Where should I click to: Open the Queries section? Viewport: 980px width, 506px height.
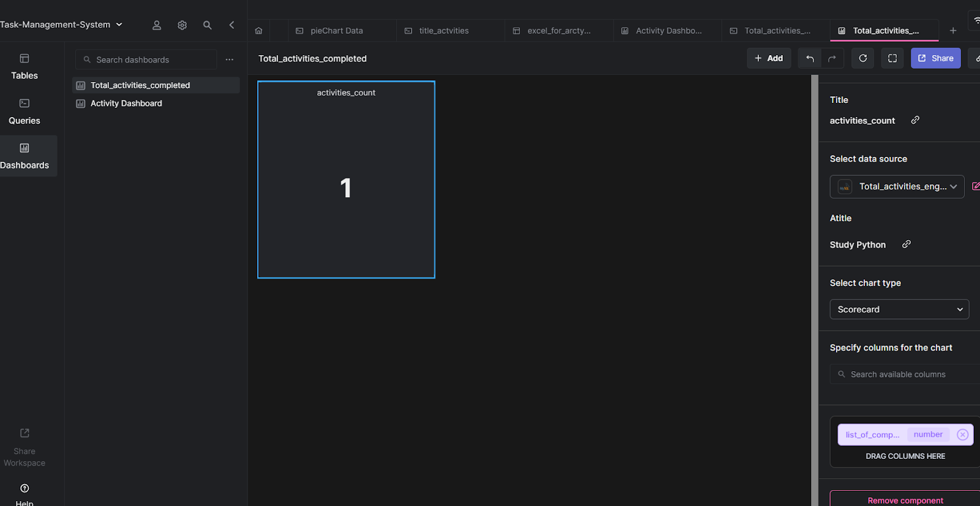click(24, 111)
